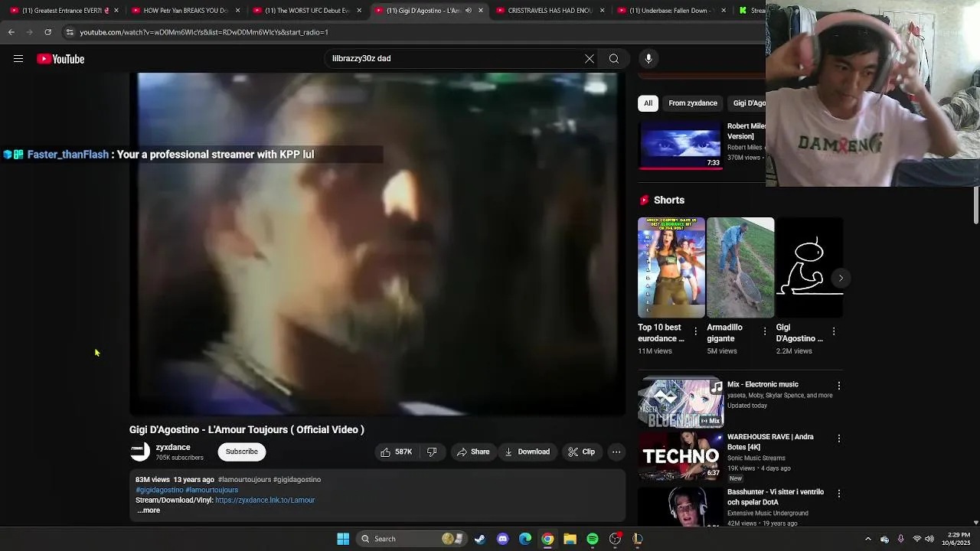Clear the search box with the X icon
980x551 pixels.
click(x=590, y=59)
